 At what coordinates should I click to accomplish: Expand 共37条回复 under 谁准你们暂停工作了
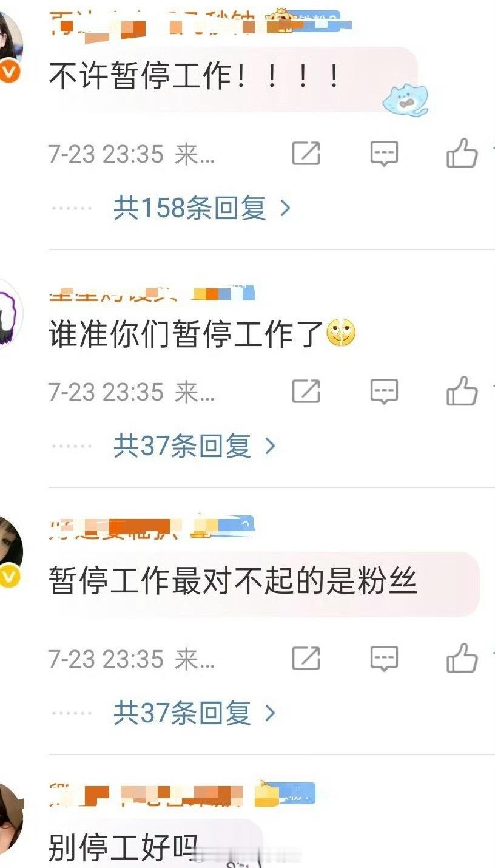(194, 447)
